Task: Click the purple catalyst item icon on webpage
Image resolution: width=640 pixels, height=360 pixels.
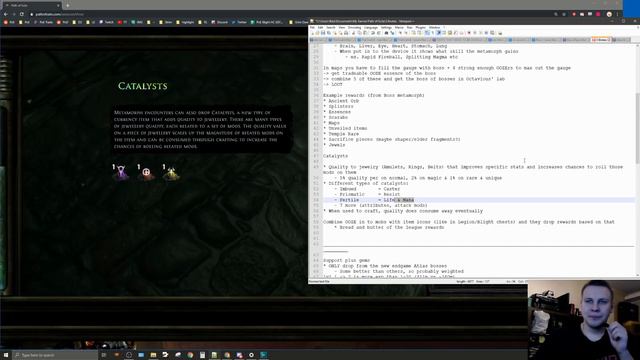Action: tap(121, 172)
